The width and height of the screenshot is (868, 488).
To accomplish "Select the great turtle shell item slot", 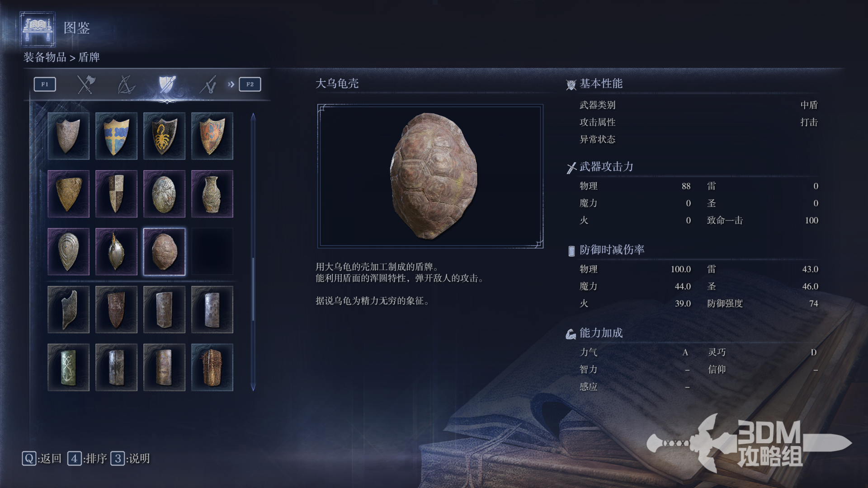I will [x=164, y=252].
